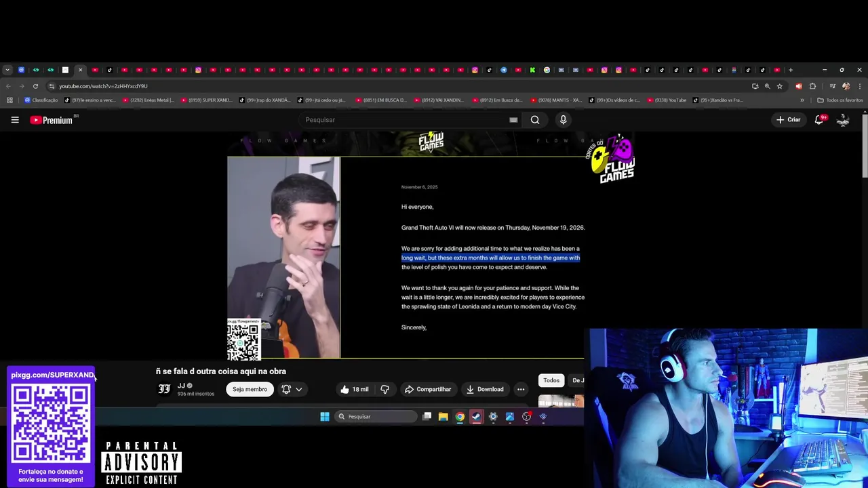Click the Criar button
The height and width of the screenshot is (488, 868).
[789, 120]
